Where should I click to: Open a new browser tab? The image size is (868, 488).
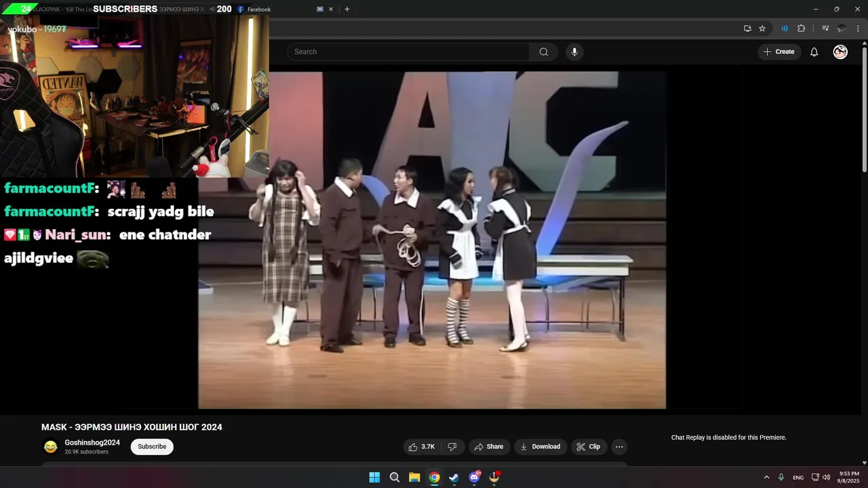pos(347,9)
